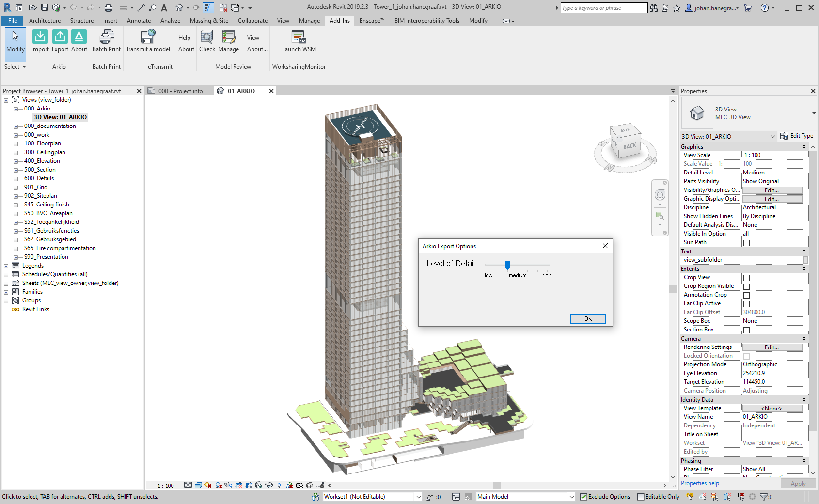Click Edit for Graphic Display Options

pyautogui.click(x=772, y=199)
